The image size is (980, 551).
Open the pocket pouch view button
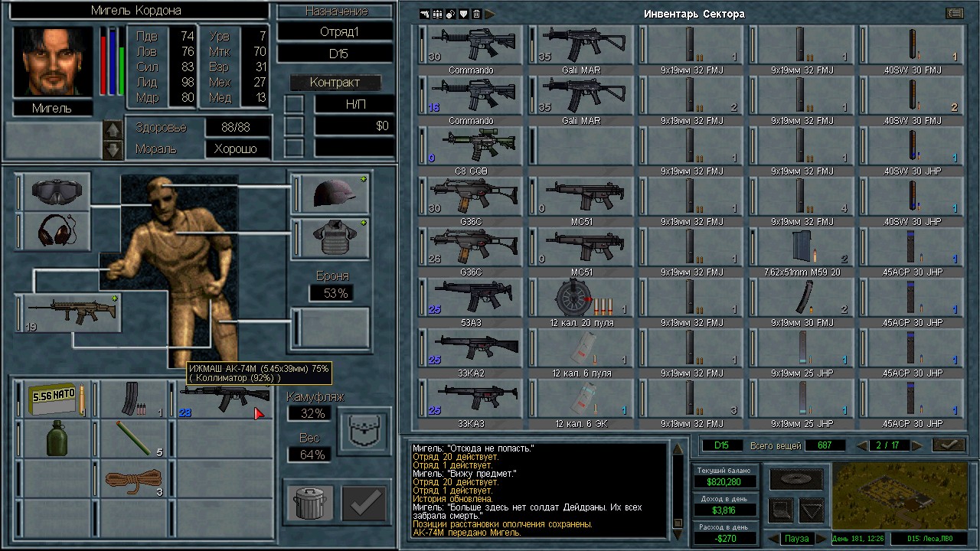tap(364, 431)
